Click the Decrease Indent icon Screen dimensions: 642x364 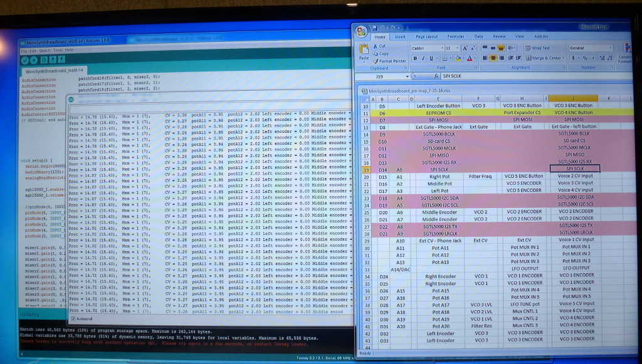[510, 58]
